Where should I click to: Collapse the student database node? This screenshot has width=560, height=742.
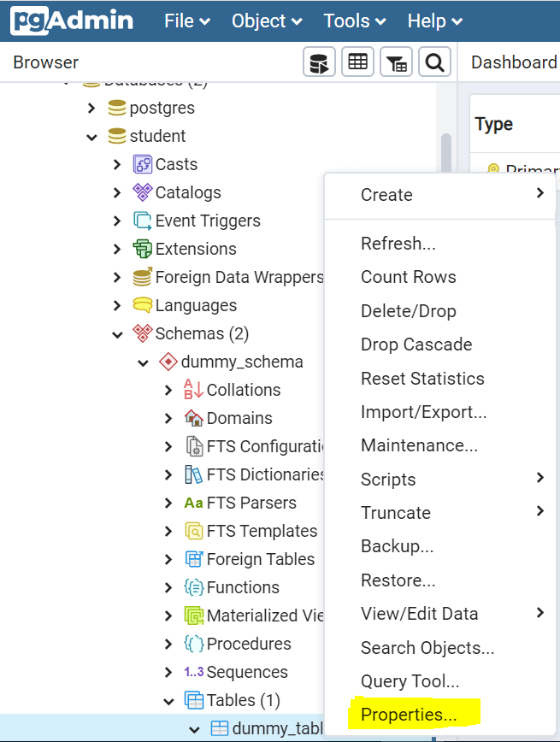tap(91, 137)
